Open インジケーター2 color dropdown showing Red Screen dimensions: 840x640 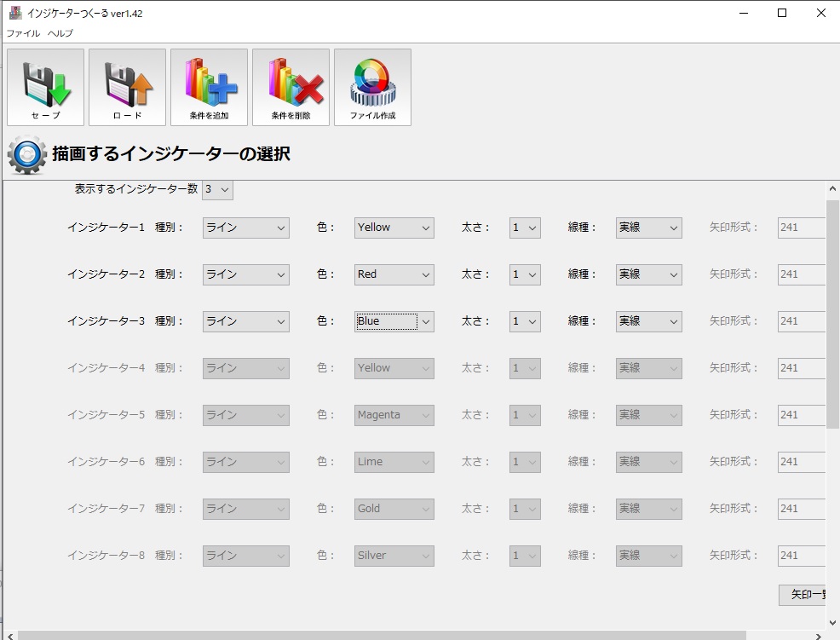pyautogui.click(x=394, y=274)
